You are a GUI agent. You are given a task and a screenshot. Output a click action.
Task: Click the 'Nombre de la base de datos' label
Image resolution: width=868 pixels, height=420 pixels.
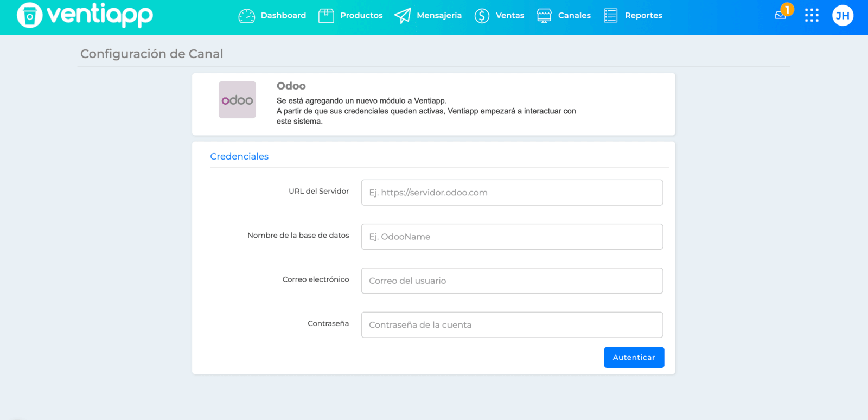(298, 235)
